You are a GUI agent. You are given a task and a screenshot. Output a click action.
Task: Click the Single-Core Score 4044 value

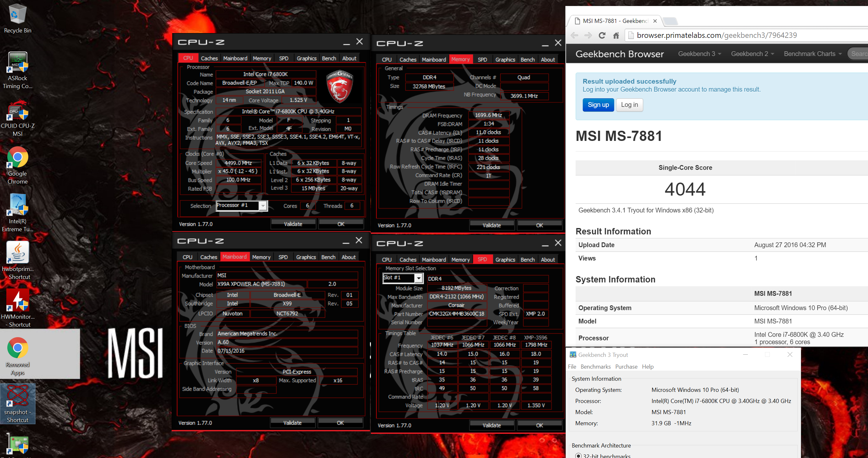click(685, 189)
